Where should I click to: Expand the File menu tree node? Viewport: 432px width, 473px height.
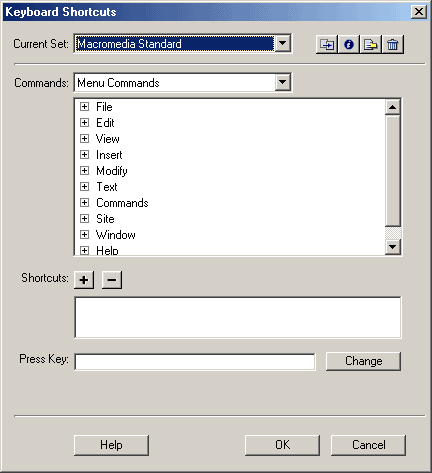point(84,107)
